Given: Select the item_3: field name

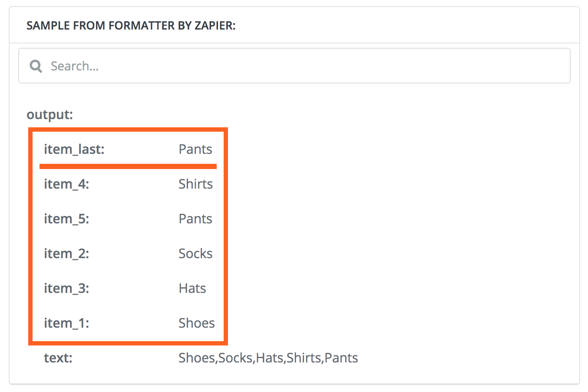Looking at the screenshot, I should click(66, 289).
